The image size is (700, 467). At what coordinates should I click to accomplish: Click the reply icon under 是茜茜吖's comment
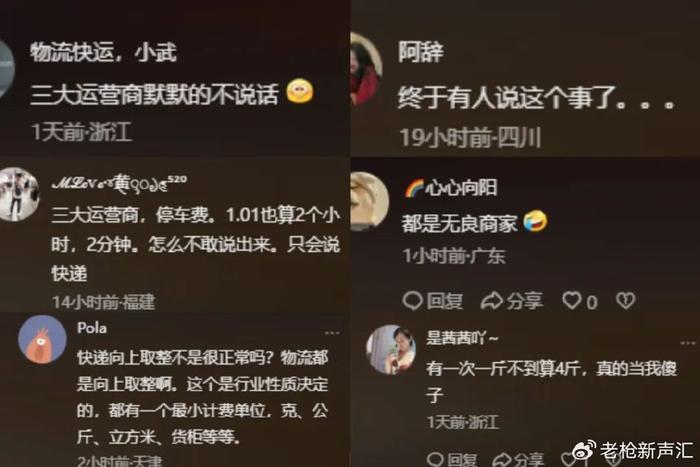(x=435, y=459)
